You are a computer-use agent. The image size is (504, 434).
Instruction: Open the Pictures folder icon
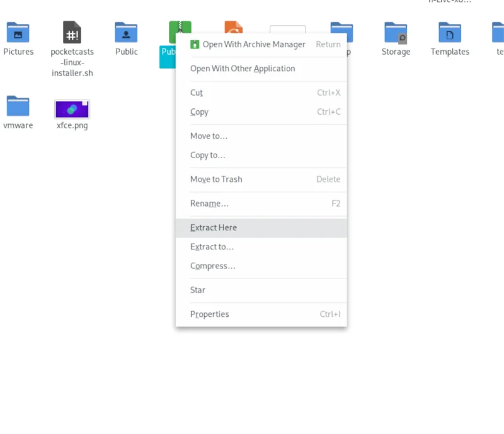tap(18, 32)
